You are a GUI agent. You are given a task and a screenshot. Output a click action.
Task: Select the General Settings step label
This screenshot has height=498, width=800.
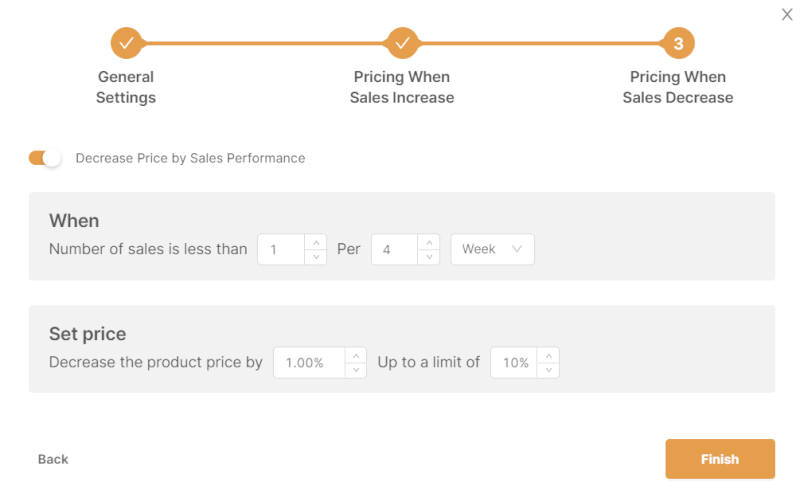[x=126, y=87]
